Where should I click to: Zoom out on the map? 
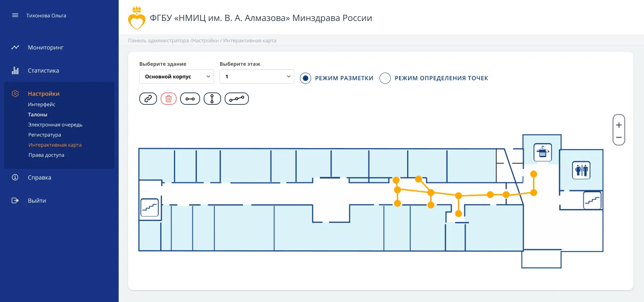619,138
